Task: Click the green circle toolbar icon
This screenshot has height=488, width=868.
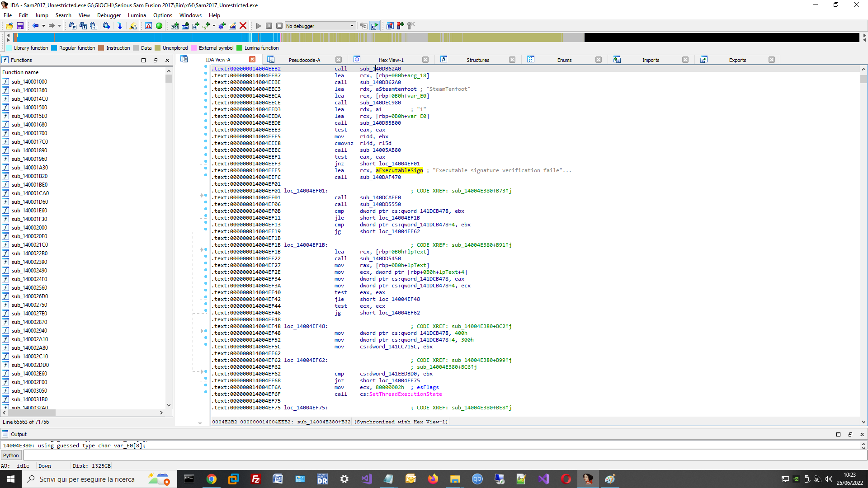Action: tap(159, 26)
